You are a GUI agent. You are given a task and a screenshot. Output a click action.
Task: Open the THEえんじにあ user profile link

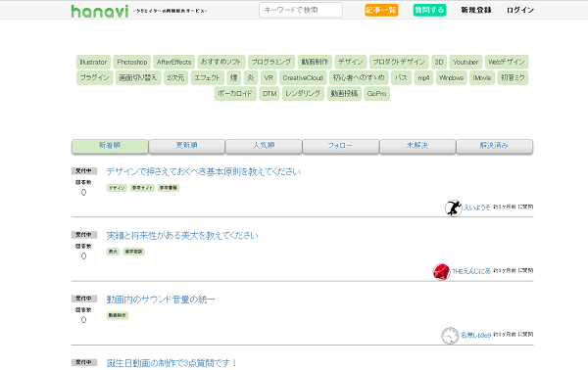[x=471, y=271]
